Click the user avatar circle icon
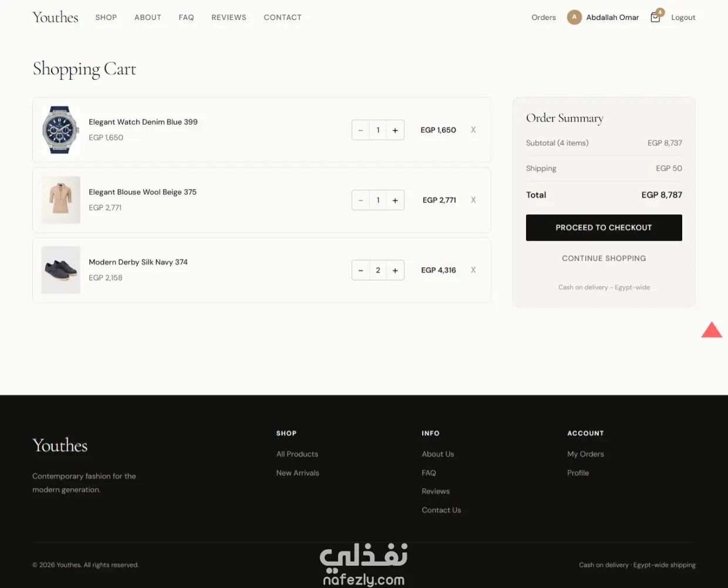728x588 pixels. (x=574, y=18)
